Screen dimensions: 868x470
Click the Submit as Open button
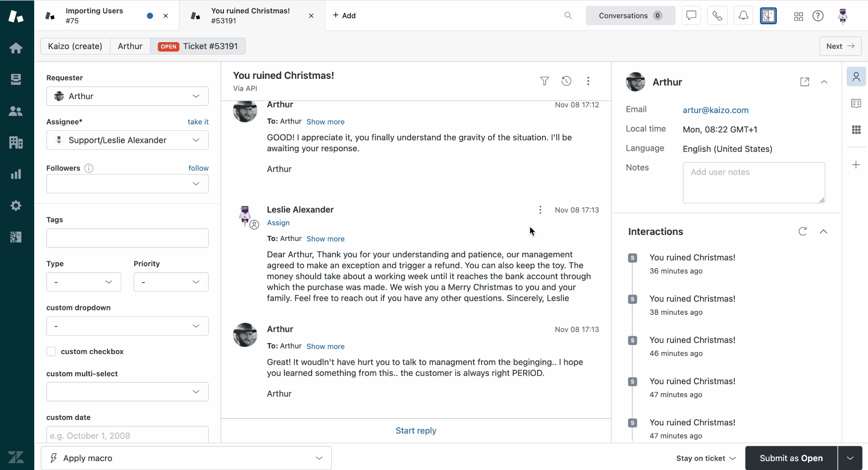pyautogui.click(x=791, y=458)
